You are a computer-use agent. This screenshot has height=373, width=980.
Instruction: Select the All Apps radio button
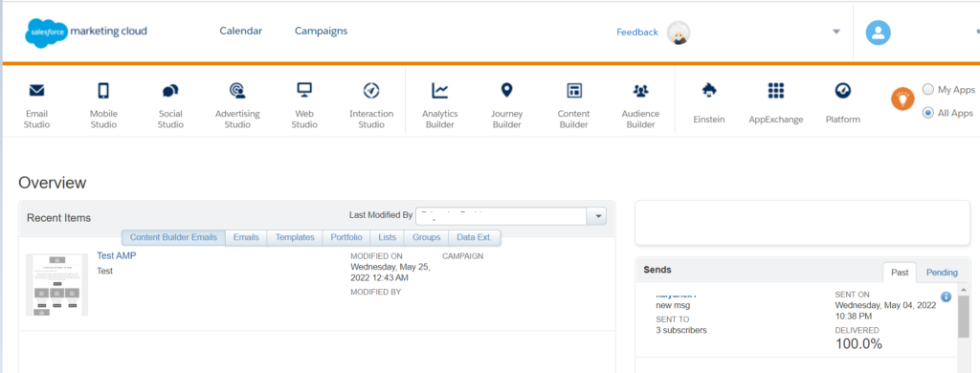pos(928,113)
